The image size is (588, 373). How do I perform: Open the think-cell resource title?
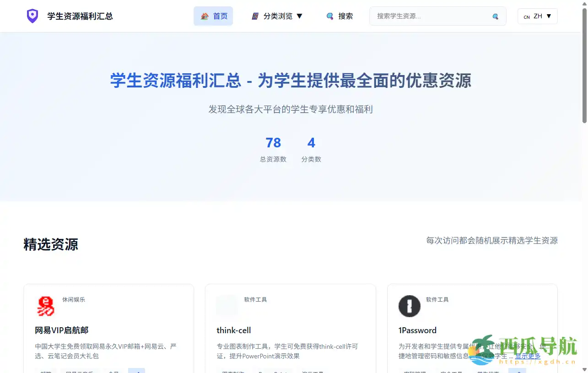click(x=234, y=330)
